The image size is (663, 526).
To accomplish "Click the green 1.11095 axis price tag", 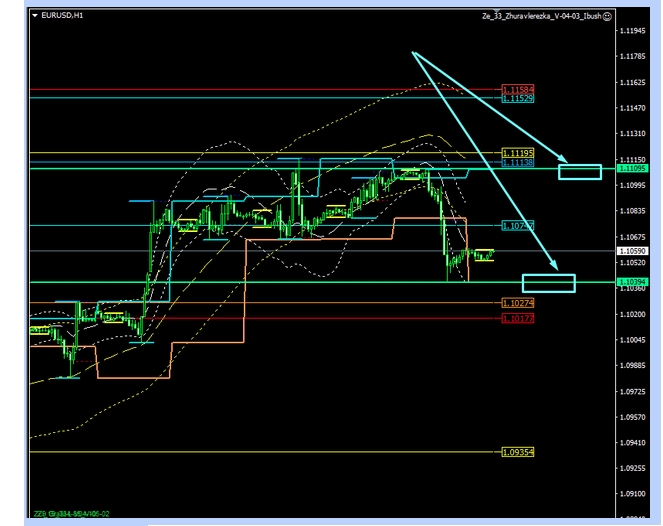I will pos(632,169).
